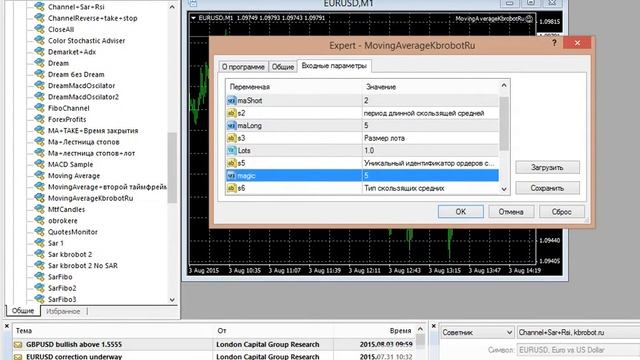
Task: Click the s5 string variable icon
Action: coord(231,163)
